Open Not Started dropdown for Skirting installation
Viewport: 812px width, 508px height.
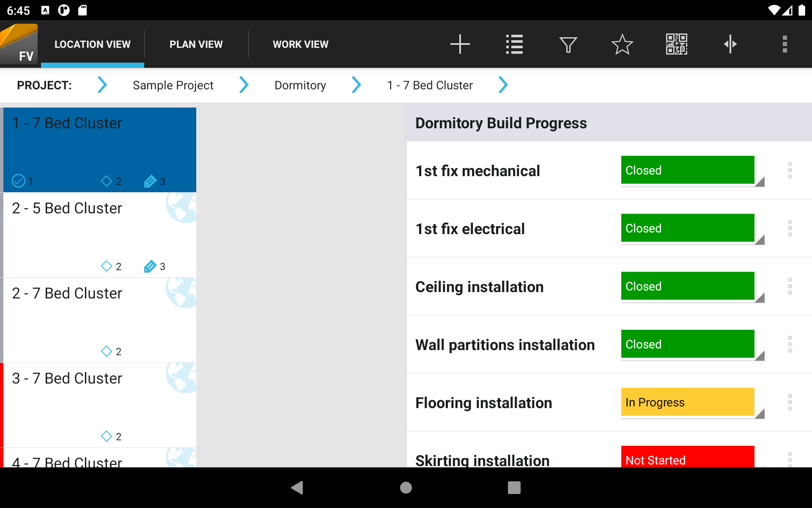pos(693,457)
